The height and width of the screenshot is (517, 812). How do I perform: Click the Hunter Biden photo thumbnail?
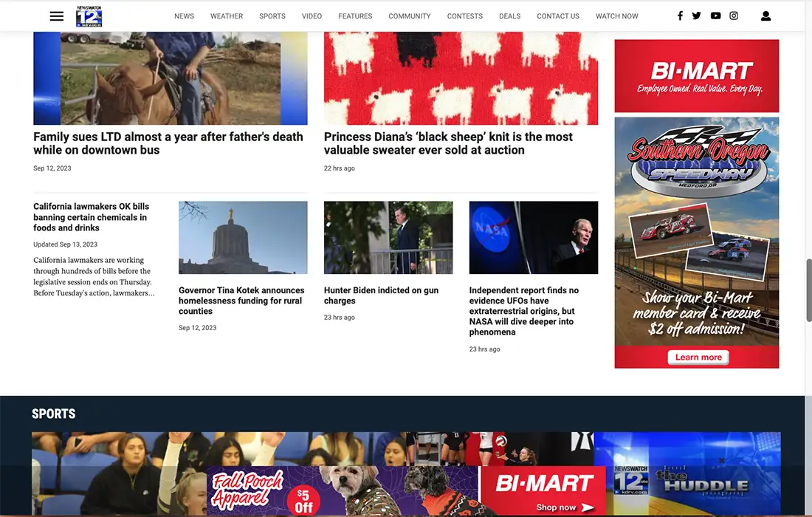pyautogui.click(x=388, y=237)
